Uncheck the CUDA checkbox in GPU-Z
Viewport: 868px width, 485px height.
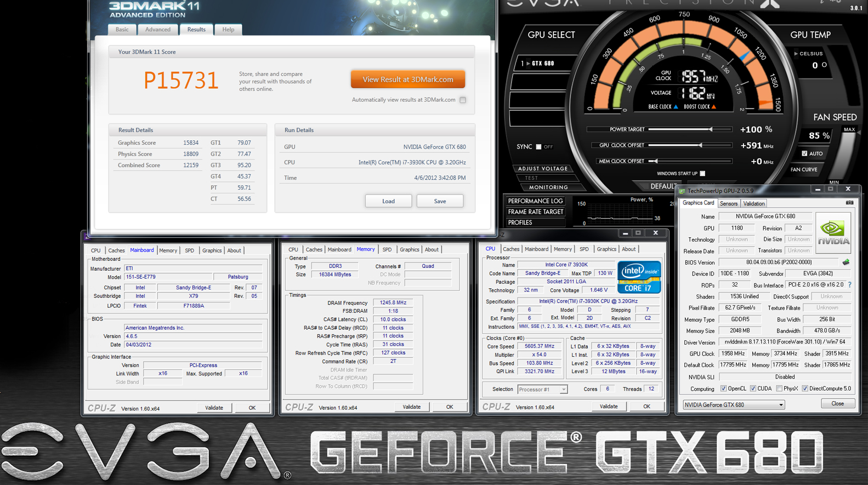pyautogui.click(x=753, y=389)
